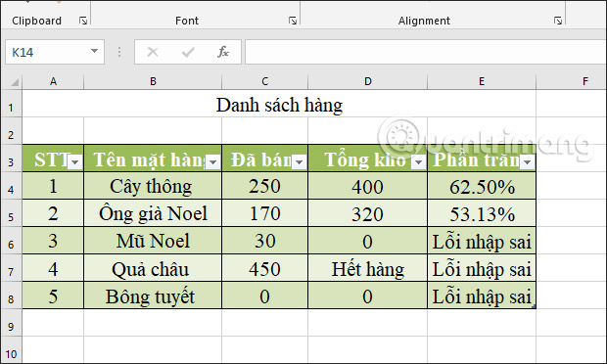The width and height of the screenshot is (607, 364).
Task: Select the cell with value 320
Action: [x=368, y=213]
